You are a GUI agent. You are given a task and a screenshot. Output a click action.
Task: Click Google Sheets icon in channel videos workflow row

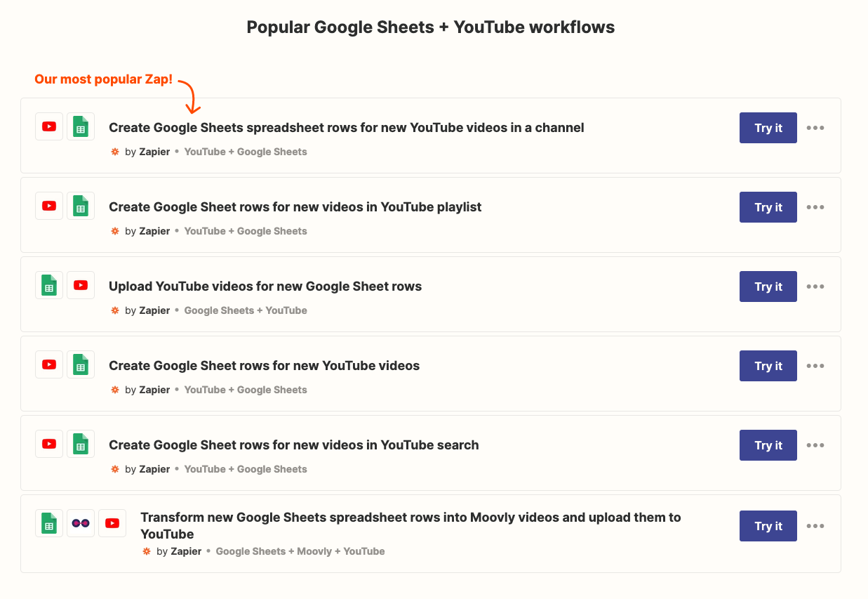point(81,126)
